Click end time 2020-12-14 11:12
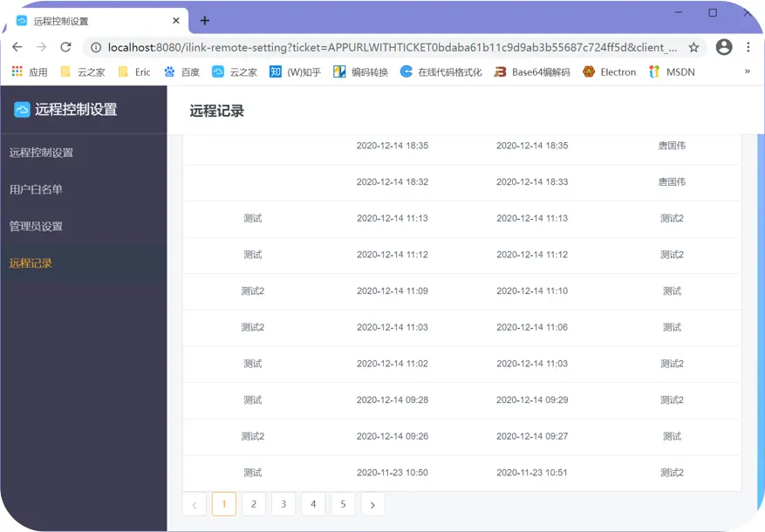Screen dimensions: 765x532 (x=532, y=255)
